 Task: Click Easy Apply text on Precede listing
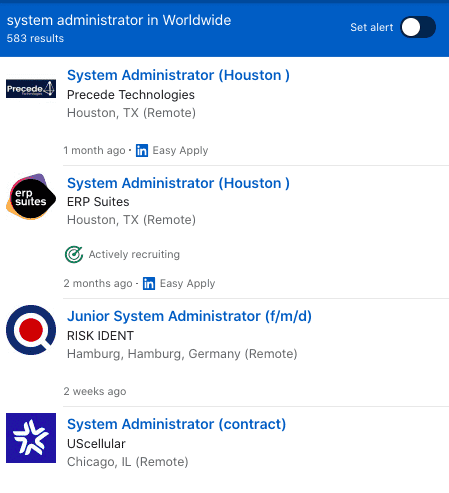[x=180, y=150]
